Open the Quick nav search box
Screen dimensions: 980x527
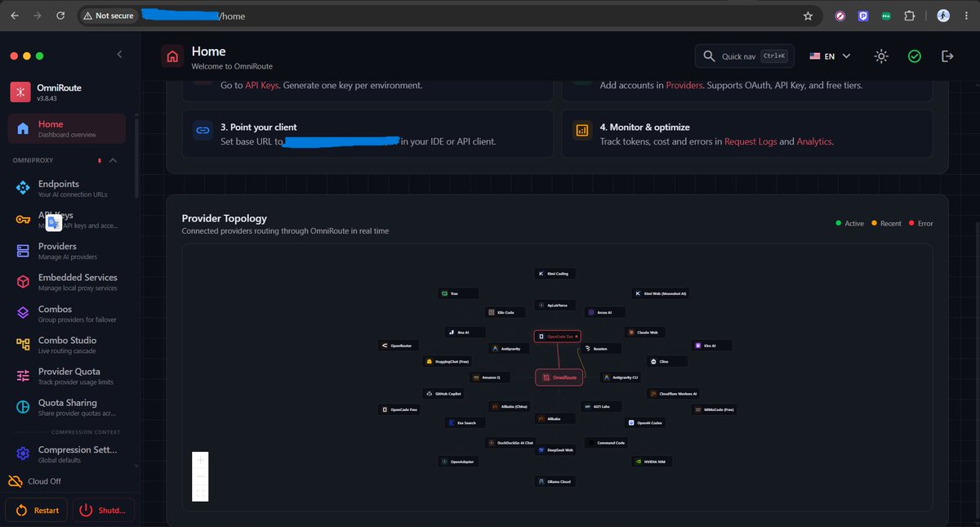[x=744, y=56]
